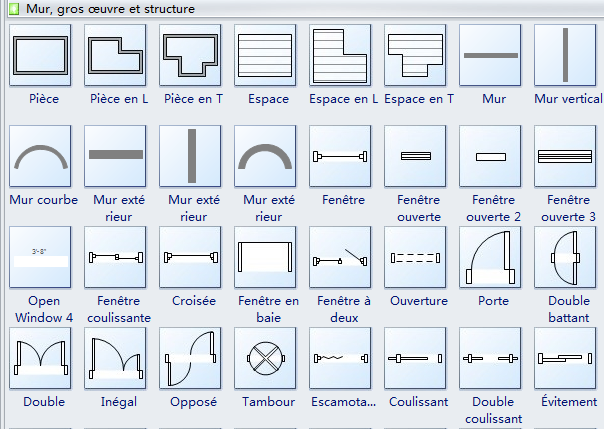Click the Fenêtre ouverte shape
Image resolution: width=604 pixels, height=429 pixels.
coord(415,156)
